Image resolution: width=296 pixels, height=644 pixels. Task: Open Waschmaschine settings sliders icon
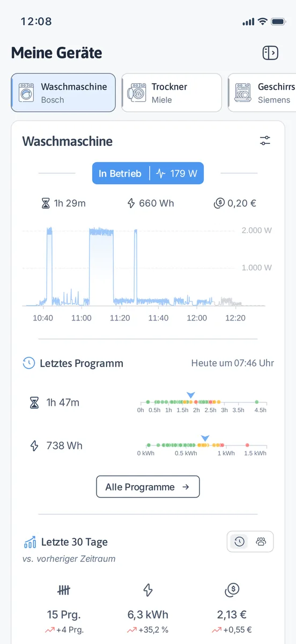(x=265, y=141)
